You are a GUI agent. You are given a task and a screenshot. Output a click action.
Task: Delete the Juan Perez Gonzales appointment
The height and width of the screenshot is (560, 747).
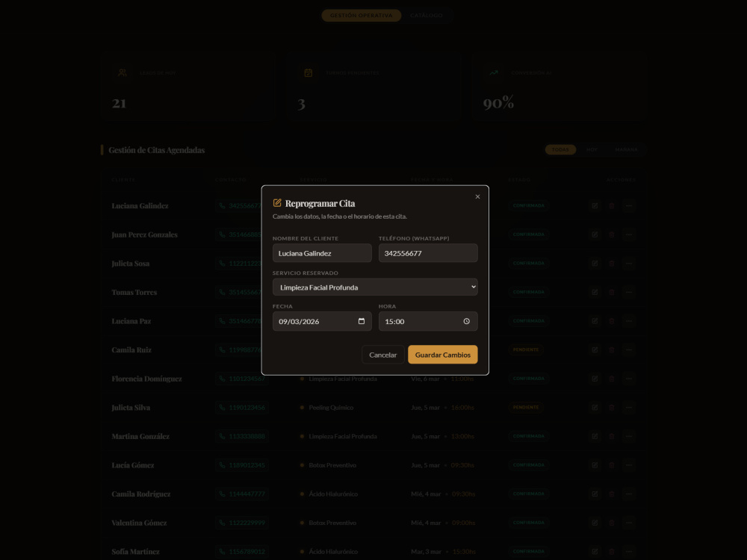(x=612, y=234)
